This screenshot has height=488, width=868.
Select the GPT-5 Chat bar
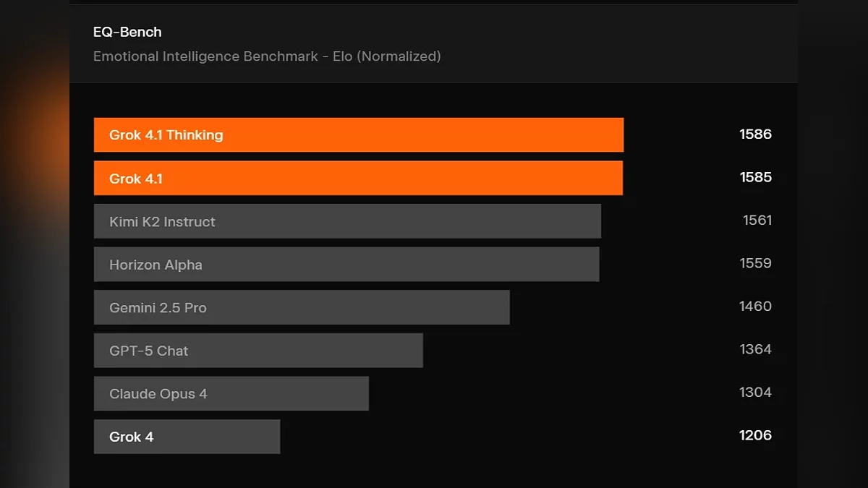click(258, 351)
